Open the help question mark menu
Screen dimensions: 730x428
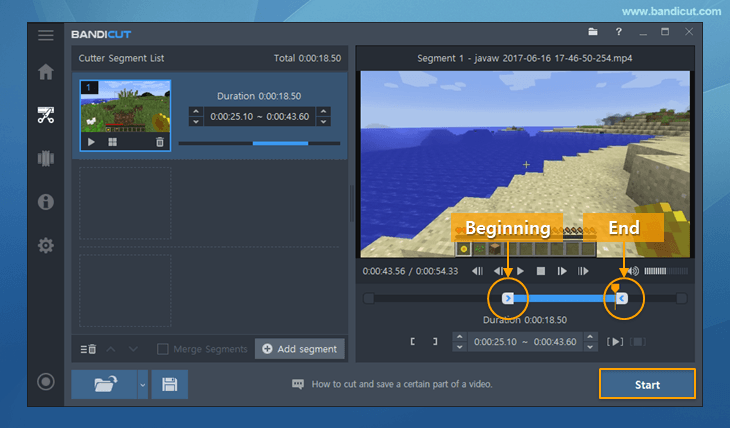[x=618, y=32]
